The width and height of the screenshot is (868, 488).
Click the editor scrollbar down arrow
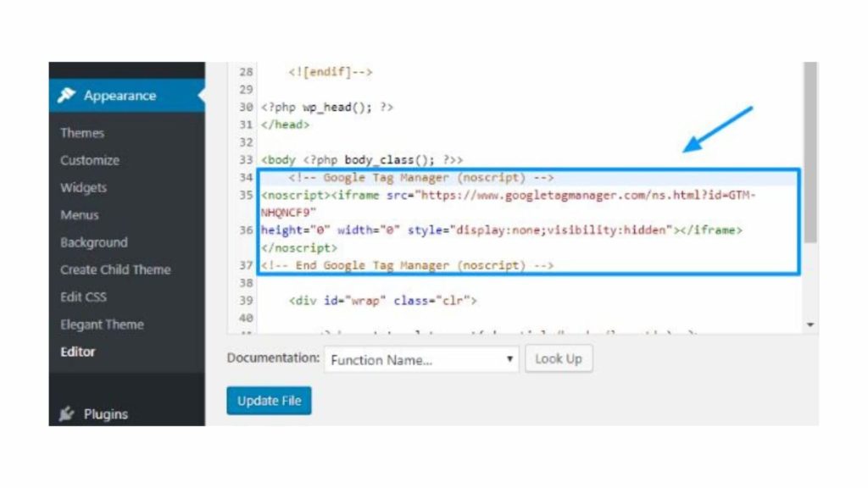tap(810, 324)
